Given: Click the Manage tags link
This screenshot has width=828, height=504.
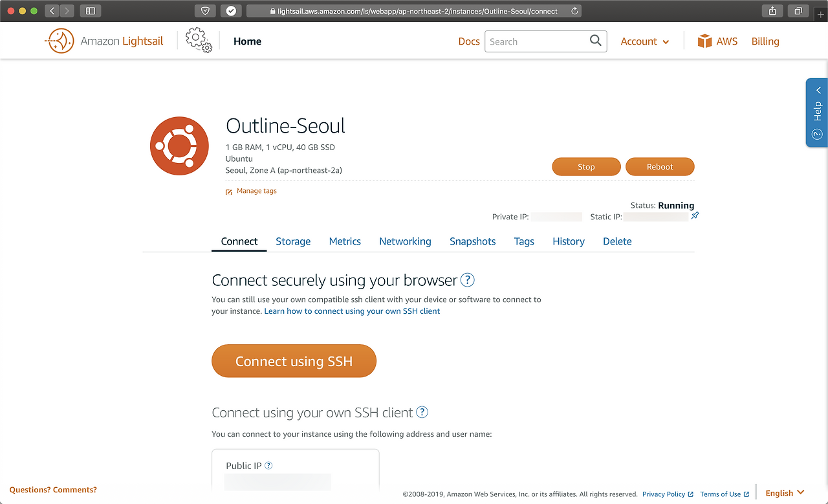Looking at the screenshot, I should point(257,191).
